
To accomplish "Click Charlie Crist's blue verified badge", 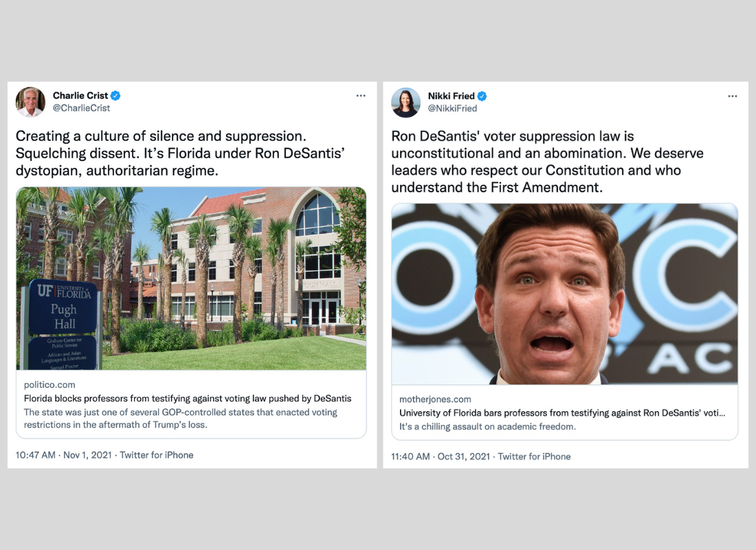I will pos(115,96).
